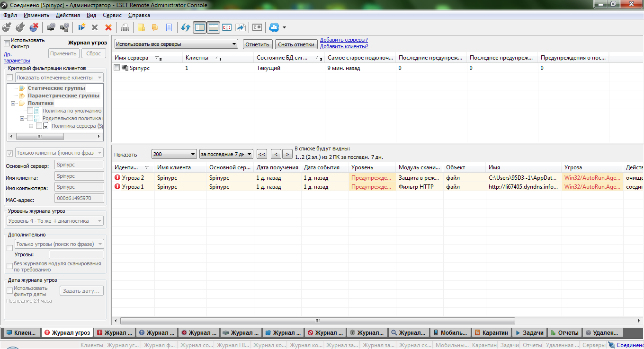Open the Сервис menu
Viewport: 644px width, 349px height.
pos(112,15)
